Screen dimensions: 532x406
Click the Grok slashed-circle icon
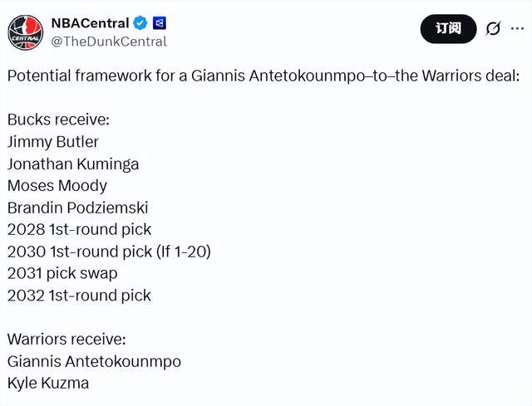[493, 29]
